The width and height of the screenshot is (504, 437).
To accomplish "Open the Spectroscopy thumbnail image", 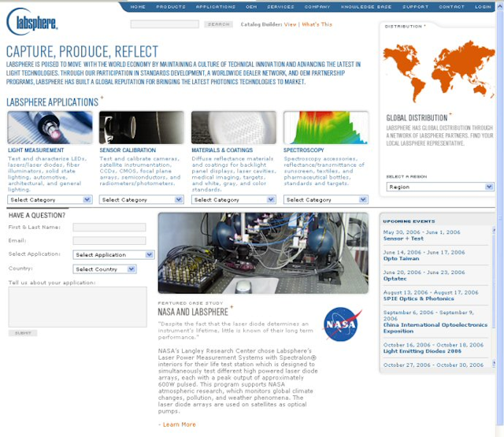I will tap(325, 128).
